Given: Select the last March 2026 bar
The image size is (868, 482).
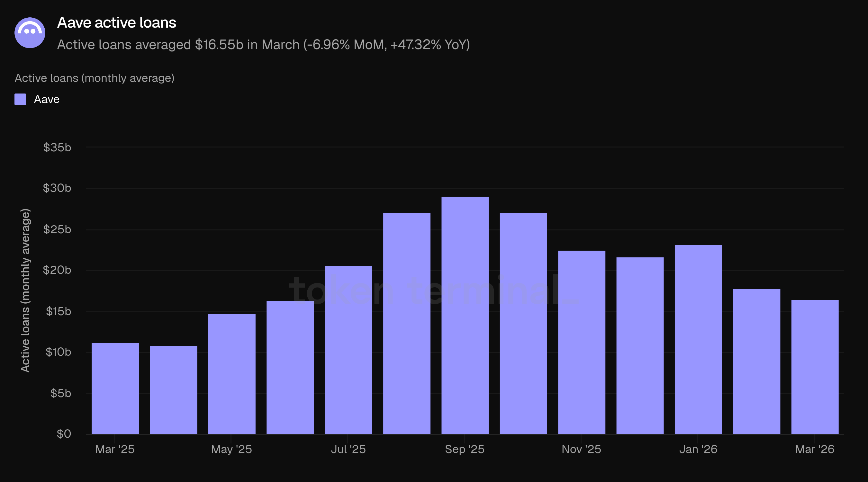Looking at the screenshot, I should 814,366.
